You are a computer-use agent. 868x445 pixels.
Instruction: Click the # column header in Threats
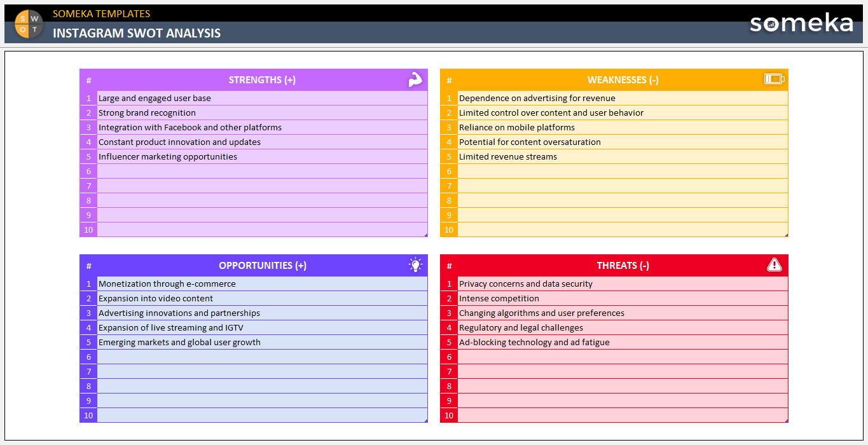449,266
